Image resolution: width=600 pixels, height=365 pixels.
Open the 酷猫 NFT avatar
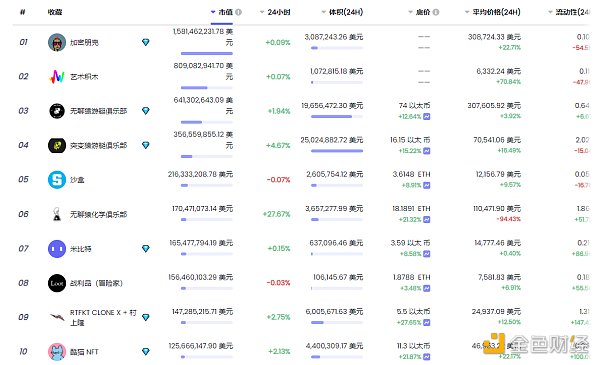pyautogui.click(x=57, y=352)
